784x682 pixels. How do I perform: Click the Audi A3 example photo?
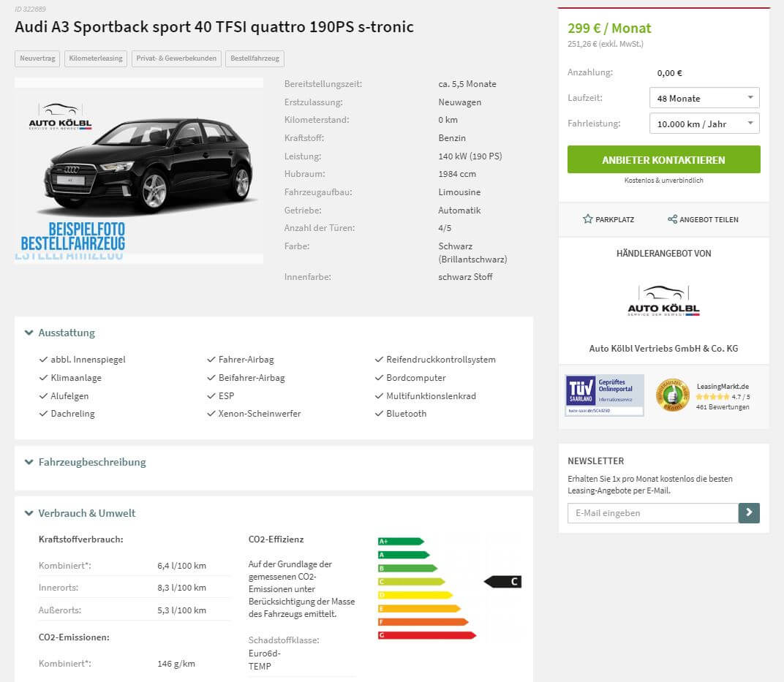[x=139, y=170]
